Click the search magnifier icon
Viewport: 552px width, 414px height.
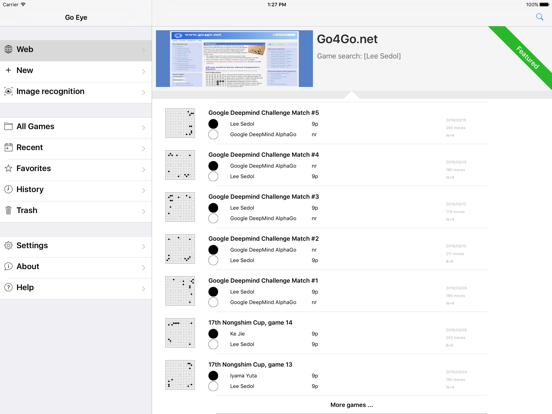click(539, 17)
